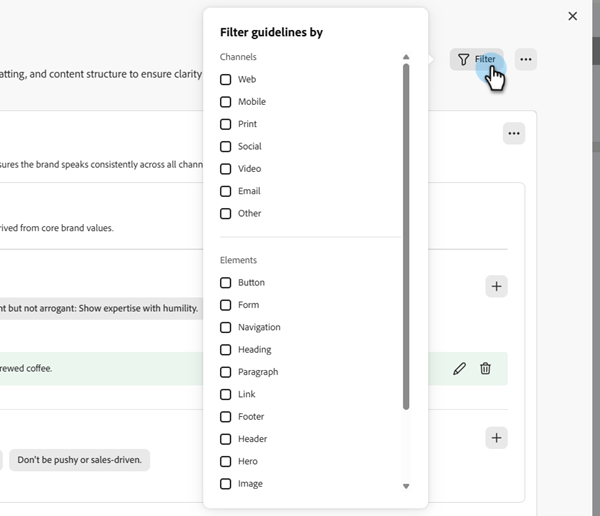600x516 pixels.
Task: Toggle the Email channel filter
Action: click(x=226, y=191)
